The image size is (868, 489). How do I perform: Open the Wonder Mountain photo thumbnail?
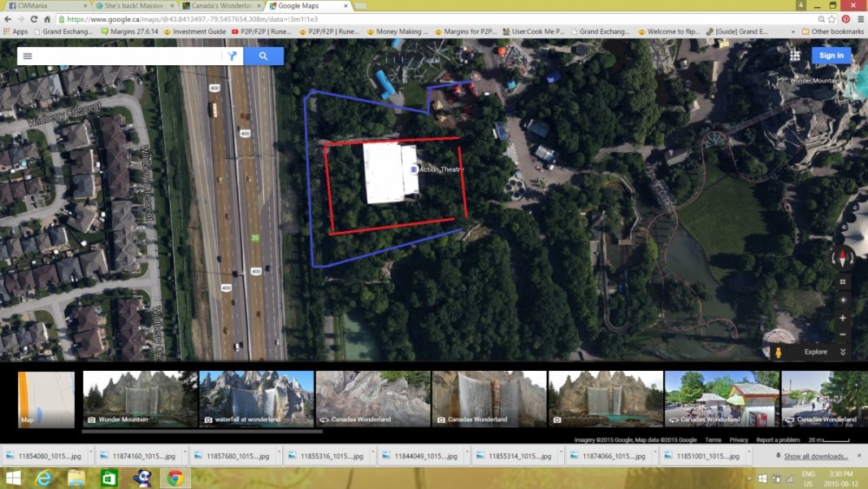(140, 398)
